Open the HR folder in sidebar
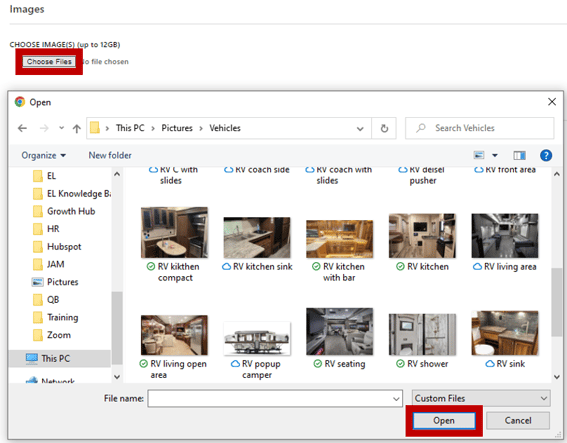 tap(46, 229)
